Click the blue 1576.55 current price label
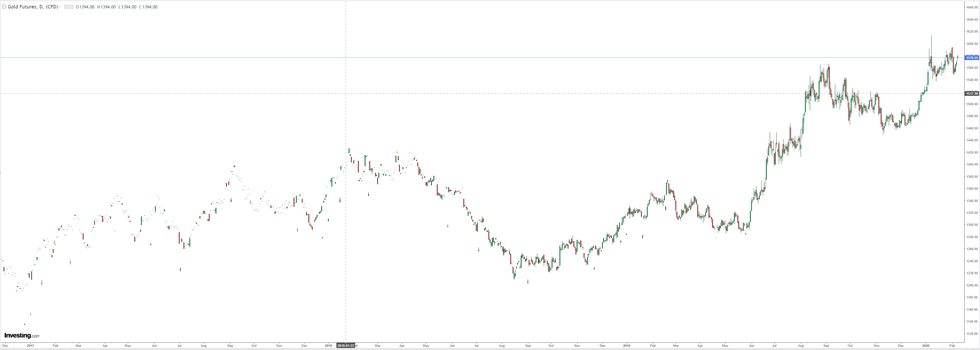 [x=972, y=57]
